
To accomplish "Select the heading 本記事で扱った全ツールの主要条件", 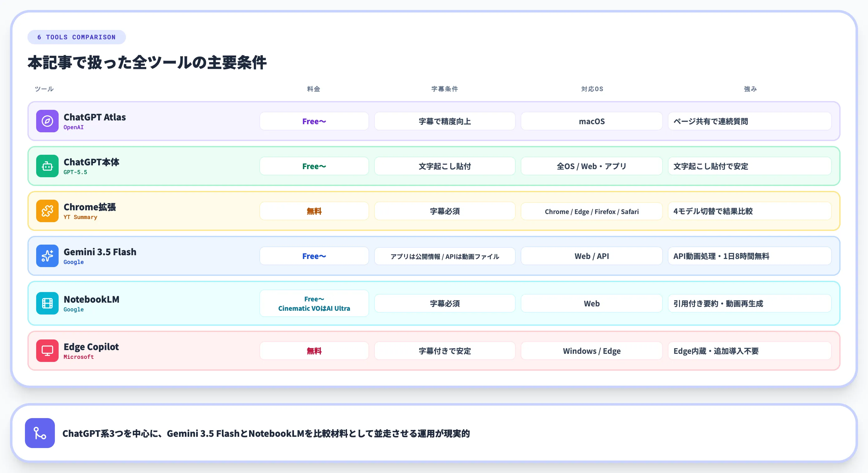I will [147, 63].
